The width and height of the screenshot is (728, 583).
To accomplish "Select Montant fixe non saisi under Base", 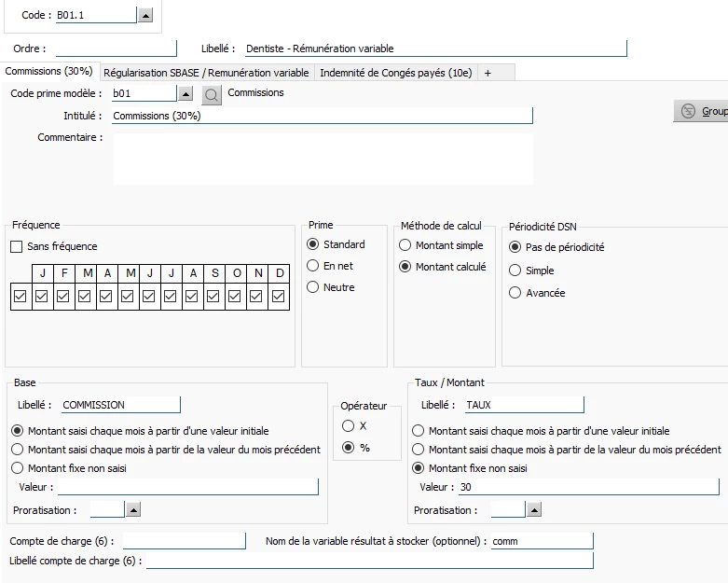I will pyautogui.click(x=17, y=468).
